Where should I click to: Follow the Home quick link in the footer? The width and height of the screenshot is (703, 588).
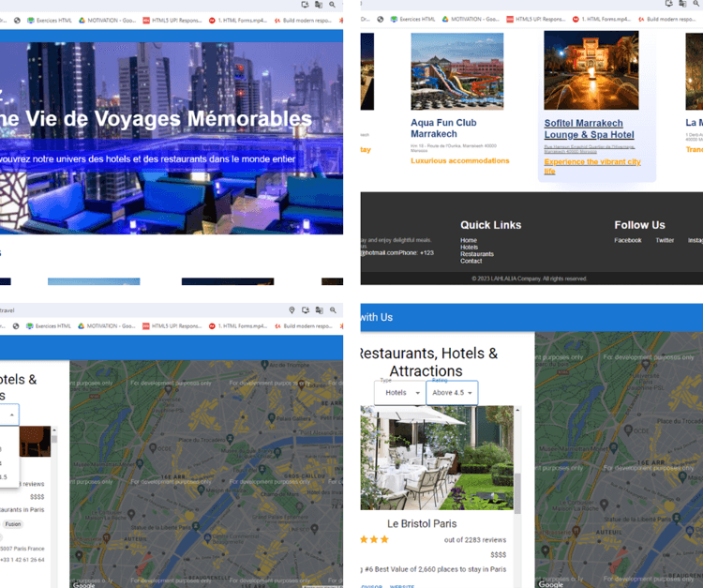[469, 240]
